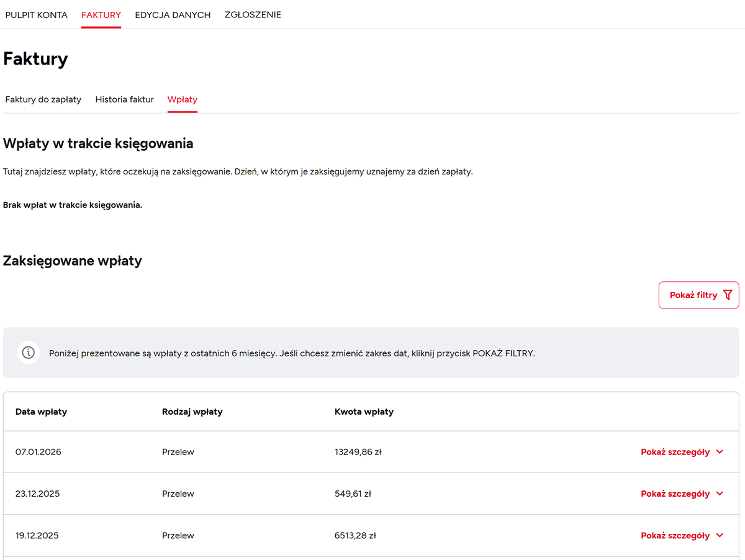Expand the 23.12.2025 row using its chevron arrow
Viewport: 745px width, 560px height.
coord(720,494)
